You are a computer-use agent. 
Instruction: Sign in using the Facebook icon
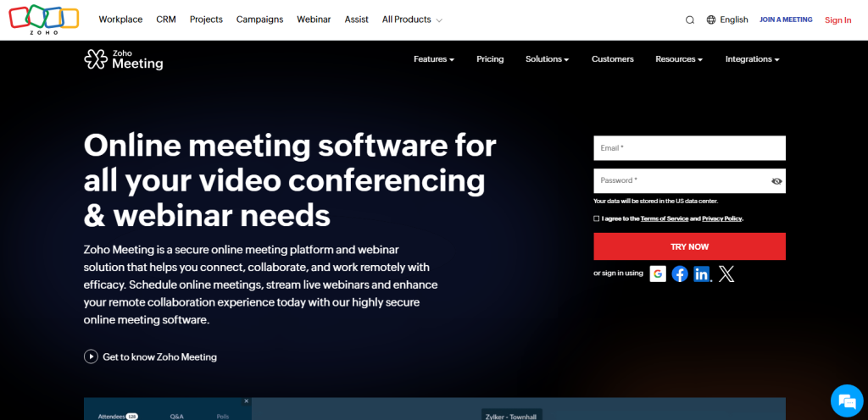pos(680,274)
